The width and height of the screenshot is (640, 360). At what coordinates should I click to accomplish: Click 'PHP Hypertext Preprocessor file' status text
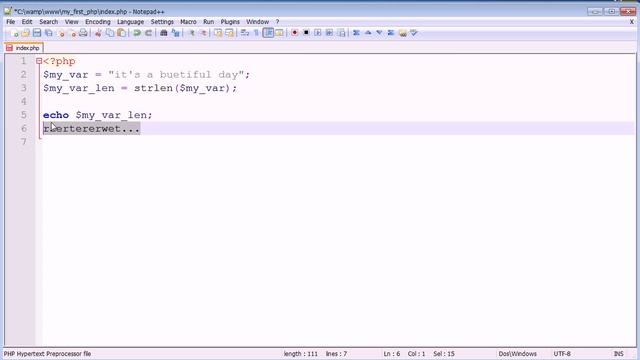47,354
